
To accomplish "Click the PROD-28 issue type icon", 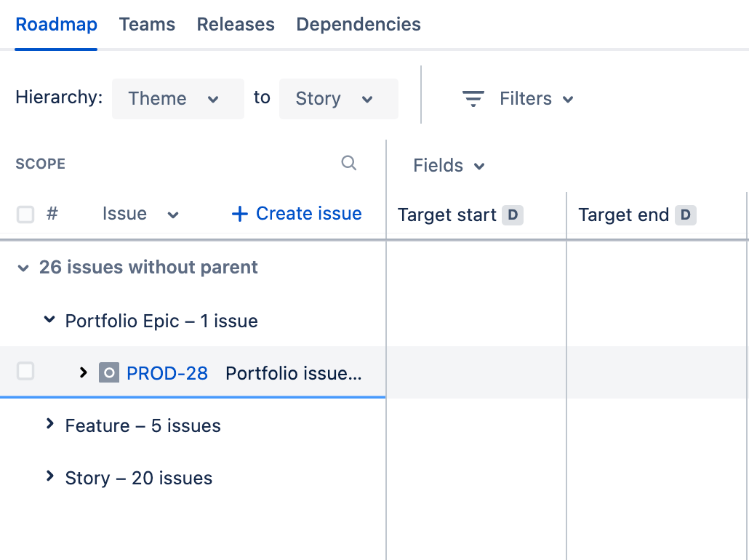I will pos(109,373).
